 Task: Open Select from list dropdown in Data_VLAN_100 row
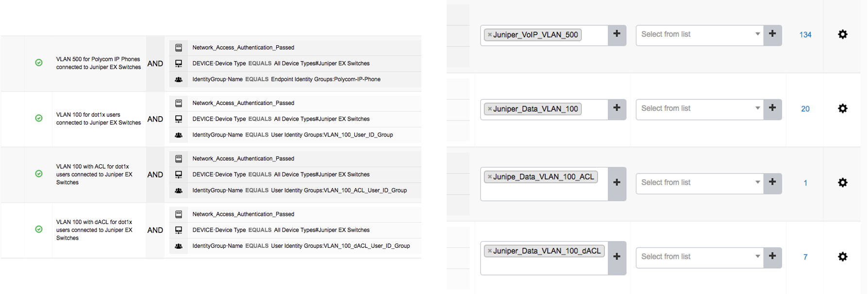700,108
